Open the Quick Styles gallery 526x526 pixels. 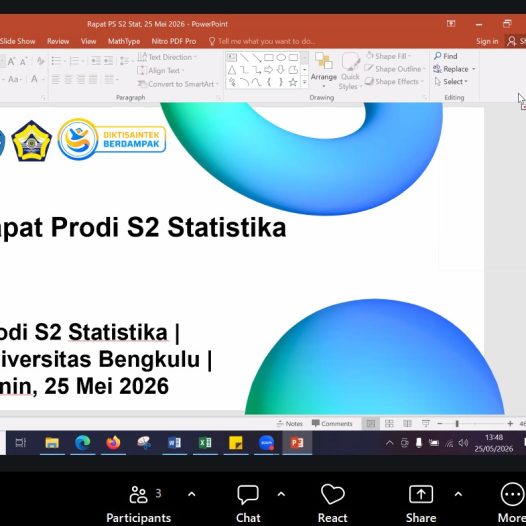[350, 71]
